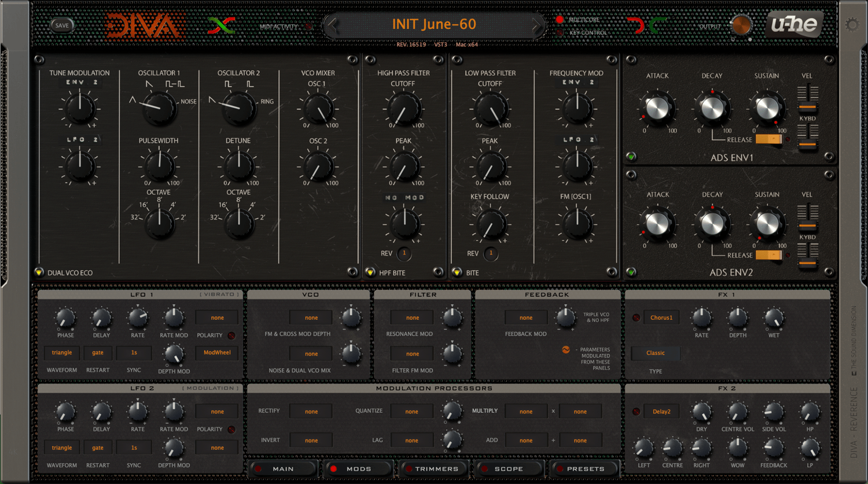The width and height of the screenshot is (868, 484).
Task: Click the Oscillator 1 Pulsewidth knob
Action: (x=159, y=165)
